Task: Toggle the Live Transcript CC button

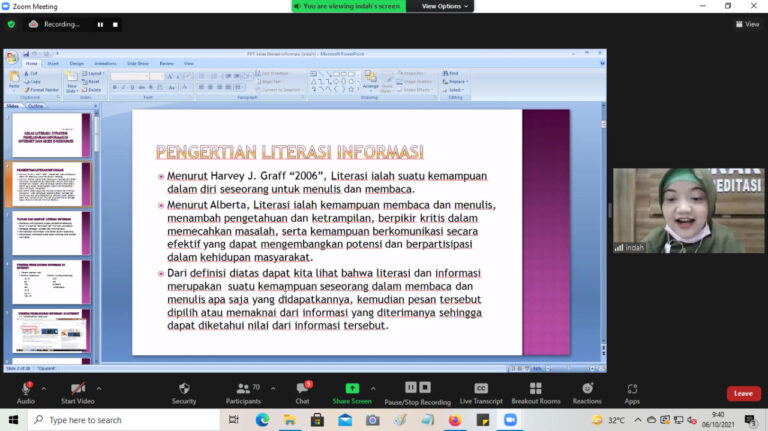Action: click(x=480, y=390)
